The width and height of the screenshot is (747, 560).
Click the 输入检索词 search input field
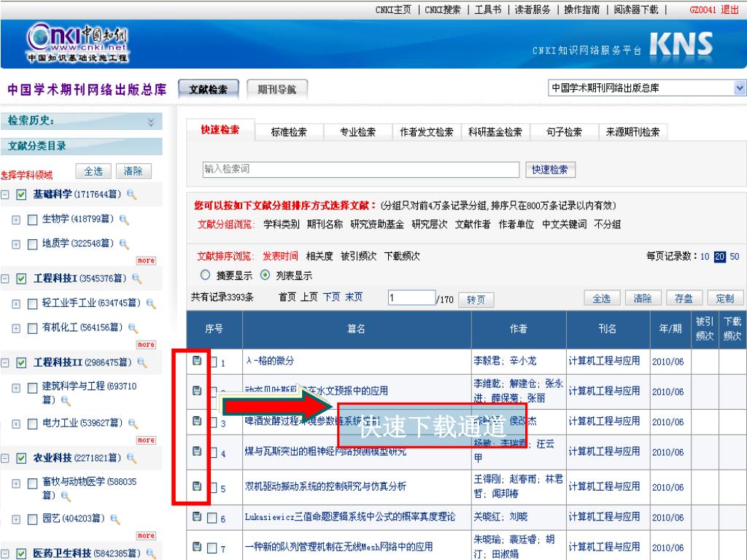(360, 169)
